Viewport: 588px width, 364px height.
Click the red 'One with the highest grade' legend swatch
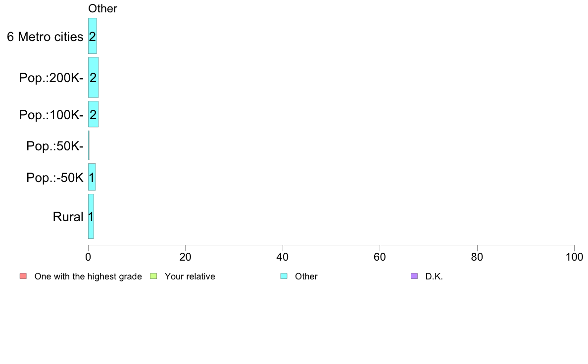tap(23, 276)
